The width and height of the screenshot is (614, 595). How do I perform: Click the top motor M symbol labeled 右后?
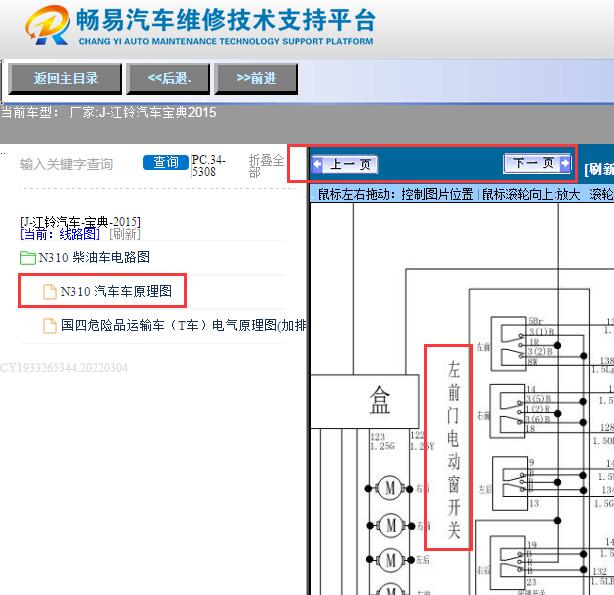click(x=390, y=488)
